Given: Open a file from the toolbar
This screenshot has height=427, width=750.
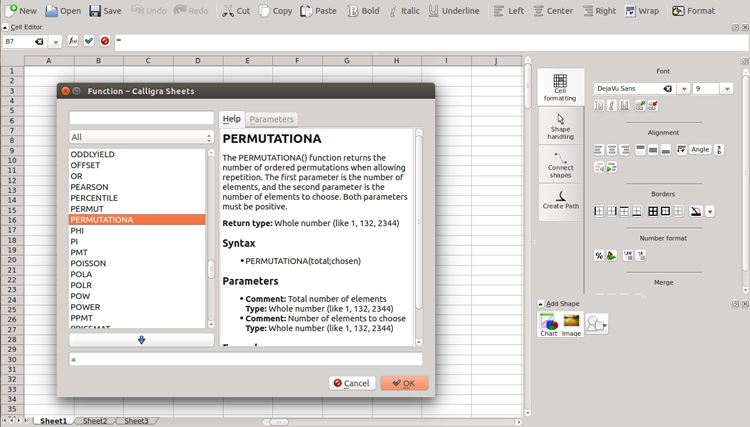Looking at the screenshot, I should tap(63, 11).
